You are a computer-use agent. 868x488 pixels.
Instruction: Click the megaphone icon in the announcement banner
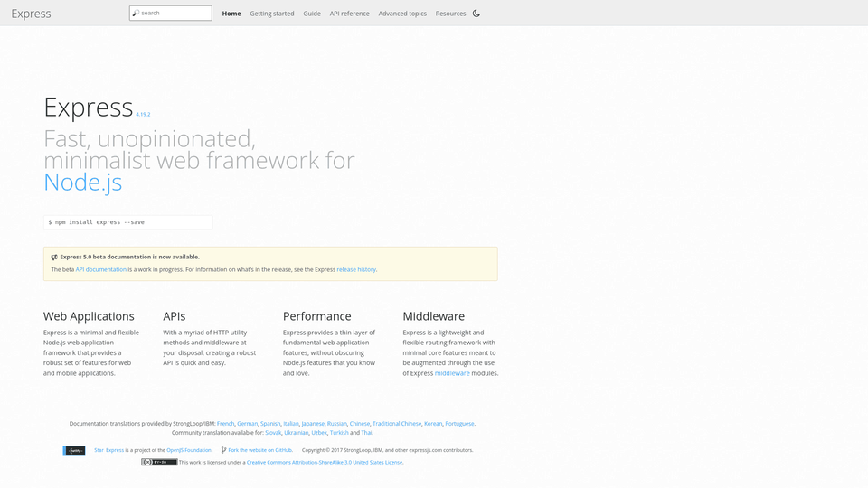pos(54,258)
